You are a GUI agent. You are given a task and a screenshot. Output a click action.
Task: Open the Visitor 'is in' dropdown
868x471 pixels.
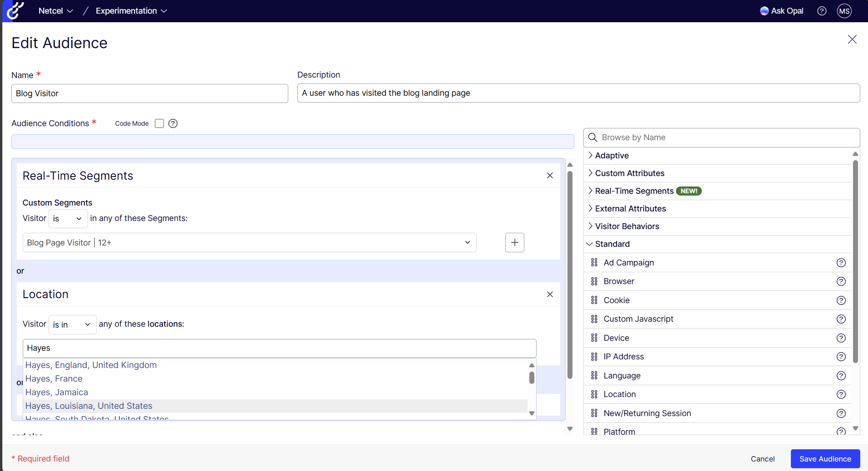pos(72,325)
